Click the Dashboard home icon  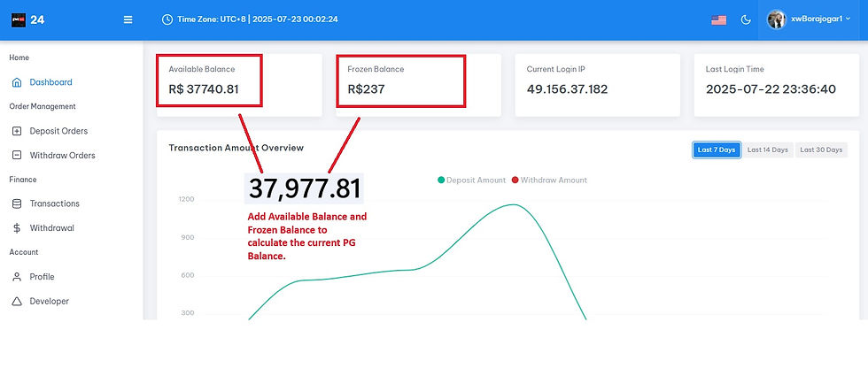17,82
